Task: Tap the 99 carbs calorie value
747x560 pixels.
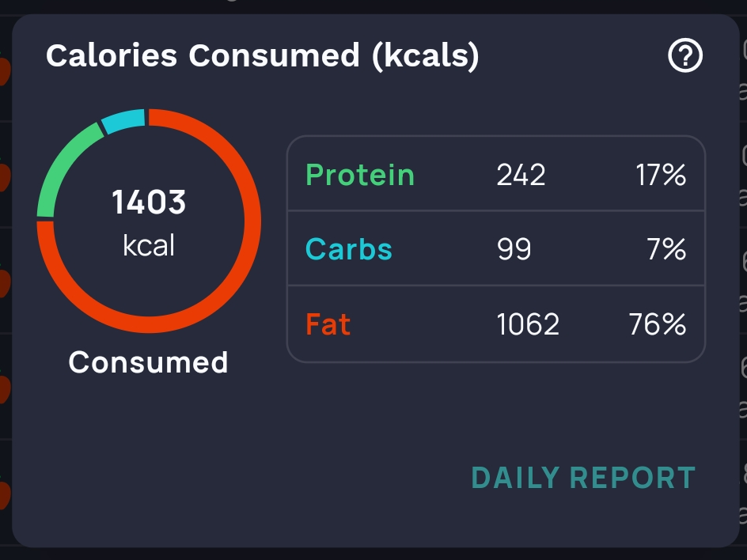Action: 514,249
